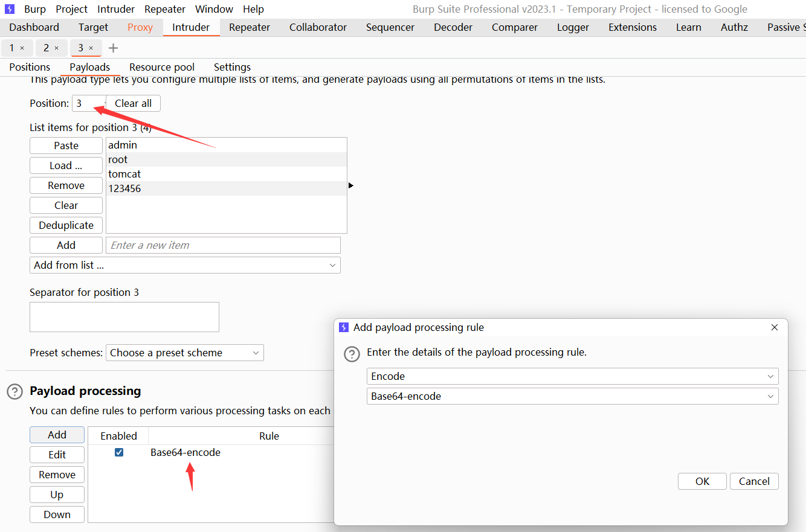Screen dimensions: 806x532
Task: Close Intruder tab 3 with its x
Action: click(91, 48)
